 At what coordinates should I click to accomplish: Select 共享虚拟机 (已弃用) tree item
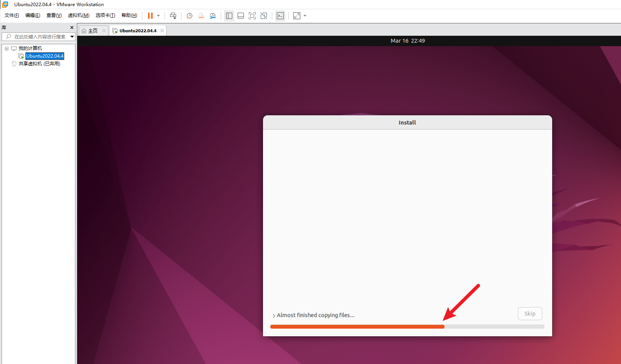pos(40,64)
